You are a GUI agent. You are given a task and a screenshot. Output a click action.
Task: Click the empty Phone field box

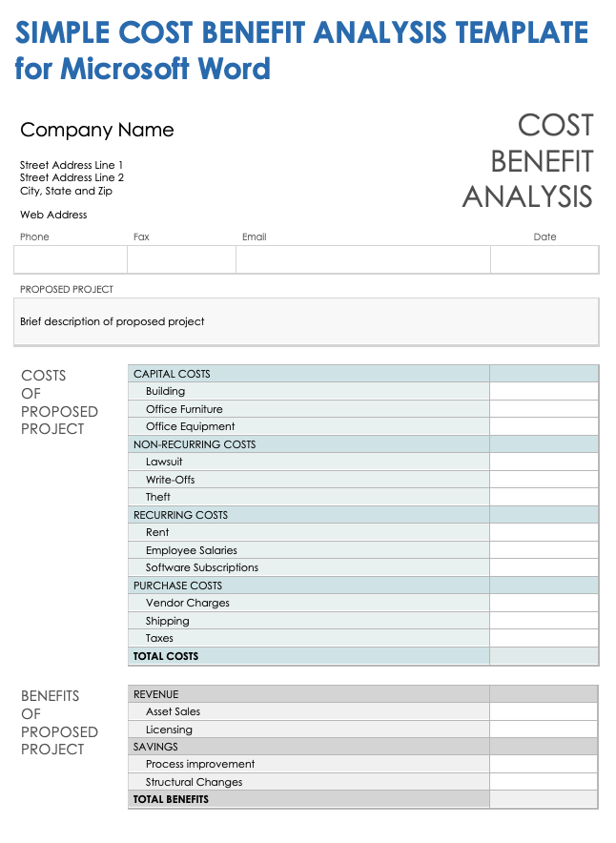pyautogui.click(x=71, y=259)
